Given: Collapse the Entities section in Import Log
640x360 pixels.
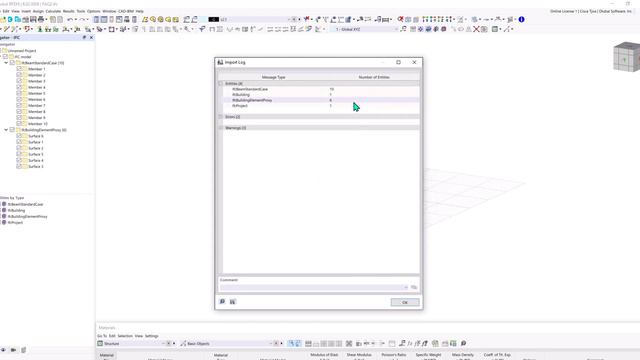Looking at the screenshot, I should click(x=221, y=83).
